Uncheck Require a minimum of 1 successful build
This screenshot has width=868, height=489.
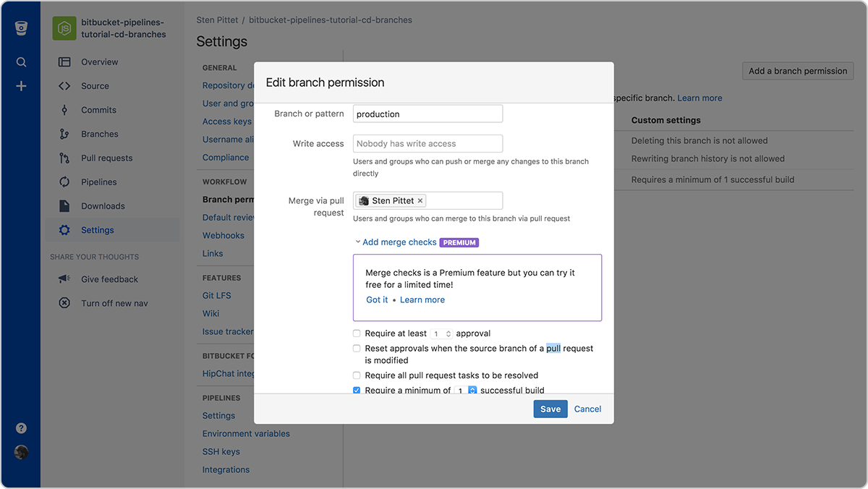coord(357,390)
